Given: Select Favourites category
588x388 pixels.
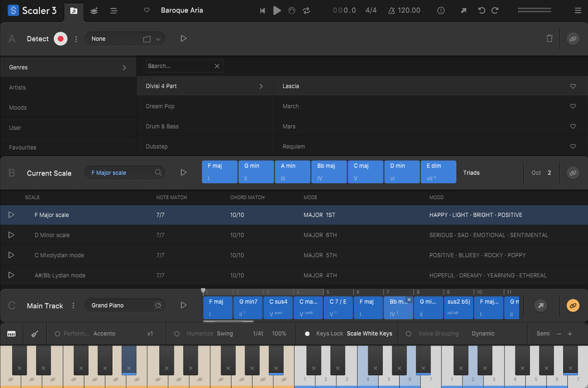Looking at the screenshot, I should coord(68,147).
